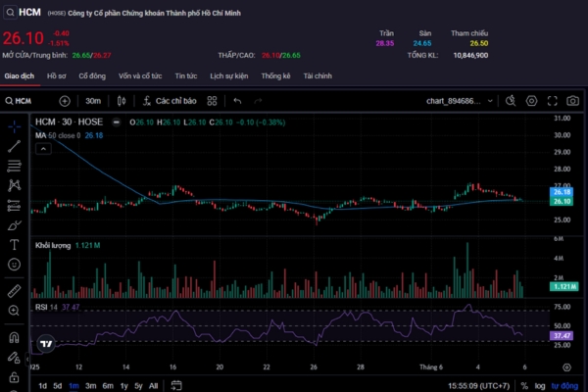This screenshot has width=588, height=392.
Task: Collapse the HCM symbol legend minus button
Action: [117, 122]
